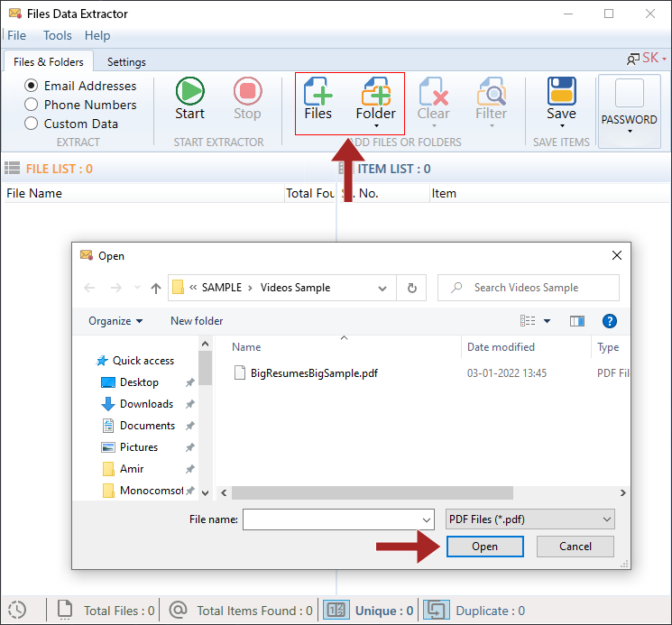Sort by Date modified column header
This screenshot has height=625, width=672.
click(501, 347)
